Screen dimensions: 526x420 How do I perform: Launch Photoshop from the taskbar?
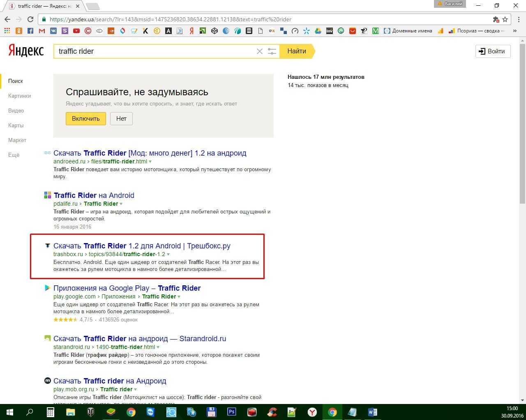click(232, 412)
